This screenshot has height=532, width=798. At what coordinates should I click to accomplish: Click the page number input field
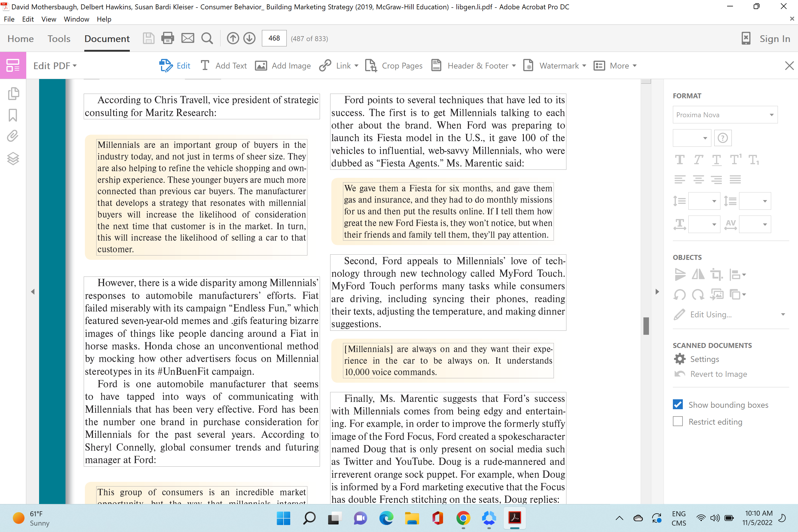click(274, 38)
